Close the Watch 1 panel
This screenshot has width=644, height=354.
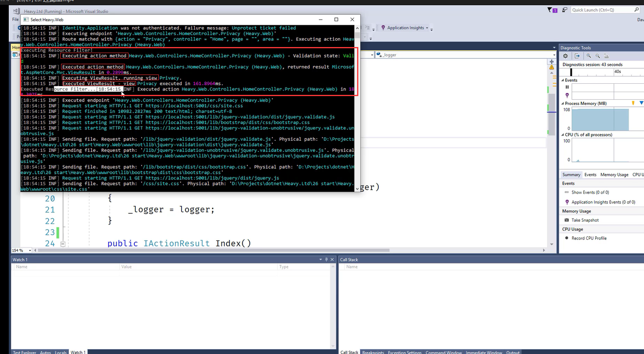(332, 260)
